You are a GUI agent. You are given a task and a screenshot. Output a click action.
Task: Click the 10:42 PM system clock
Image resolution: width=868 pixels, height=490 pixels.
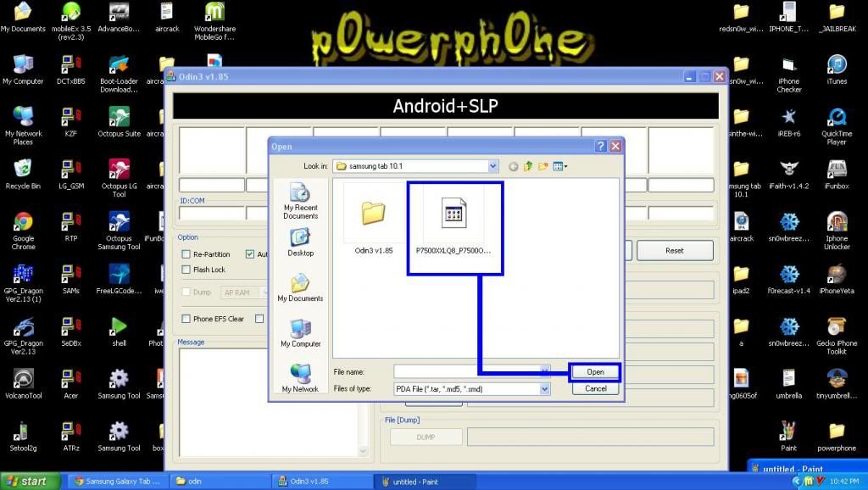pos(844,482)
